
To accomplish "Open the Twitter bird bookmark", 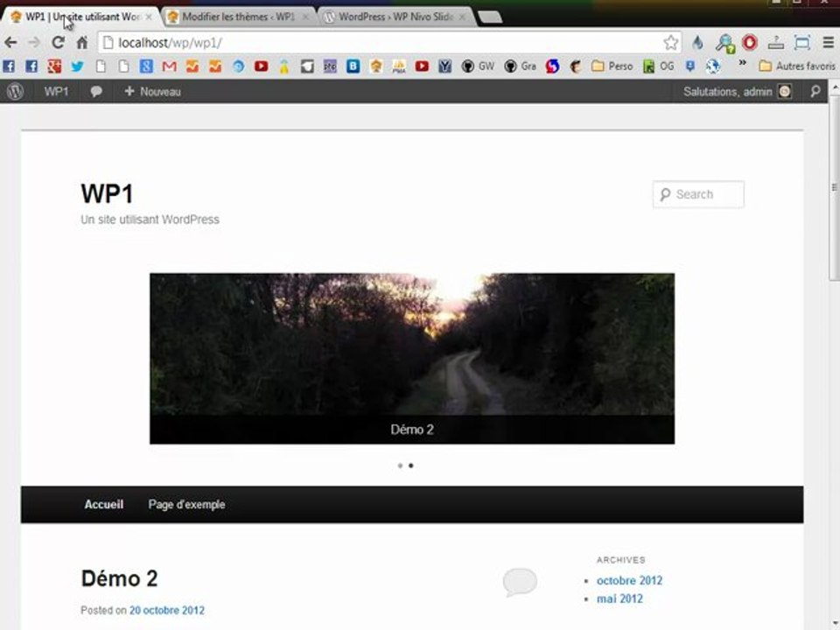I will click(77, 66).
